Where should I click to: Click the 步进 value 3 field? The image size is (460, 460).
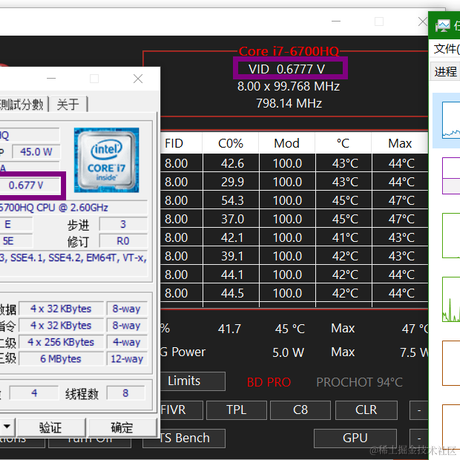point(123,224)
